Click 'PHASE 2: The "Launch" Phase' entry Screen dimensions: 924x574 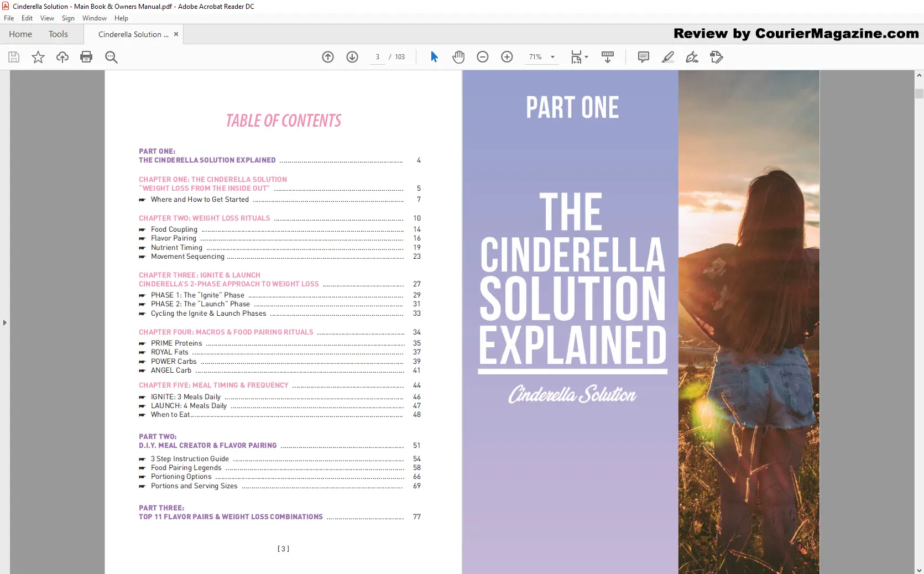click(x=200, y=304)
